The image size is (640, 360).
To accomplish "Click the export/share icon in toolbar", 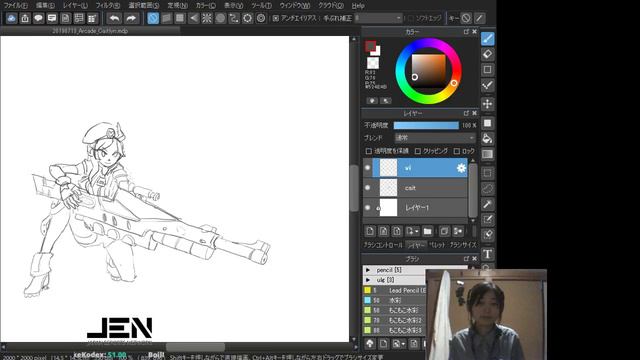I will coord(25,18).
